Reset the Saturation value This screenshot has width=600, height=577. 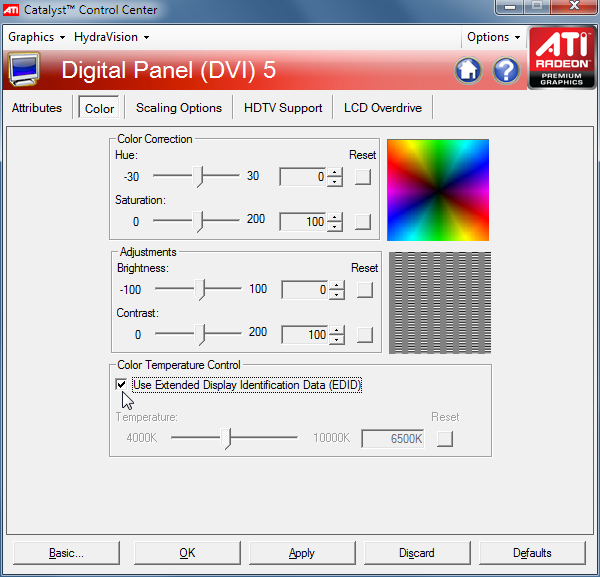(362, 222)
